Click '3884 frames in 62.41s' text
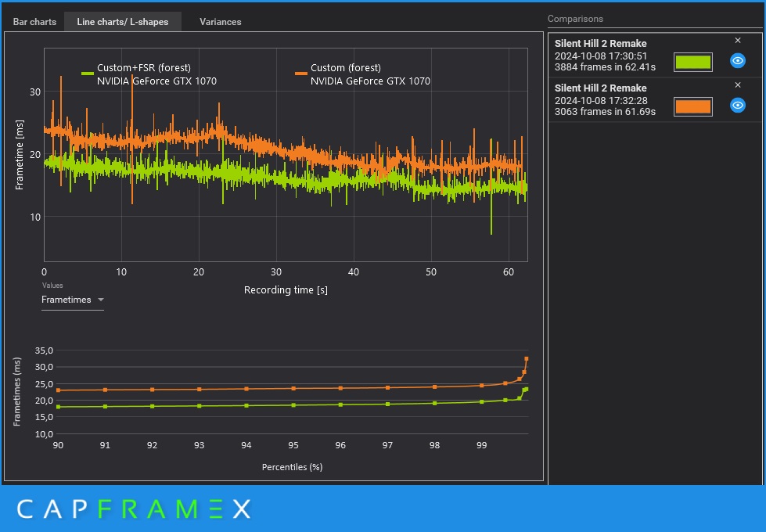This screenshot has height=532, width=766. [605, 67]
